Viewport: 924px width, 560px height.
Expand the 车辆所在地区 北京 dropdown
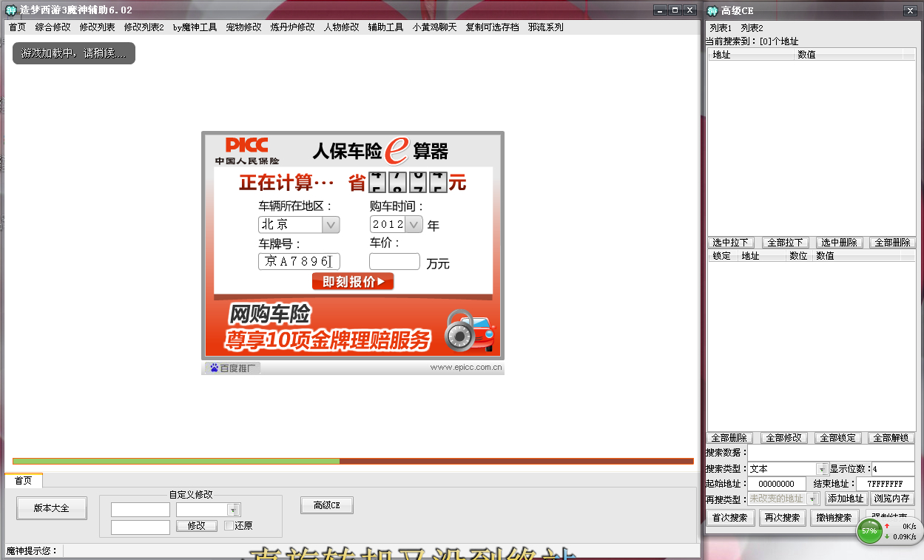(x=331, y=224)
